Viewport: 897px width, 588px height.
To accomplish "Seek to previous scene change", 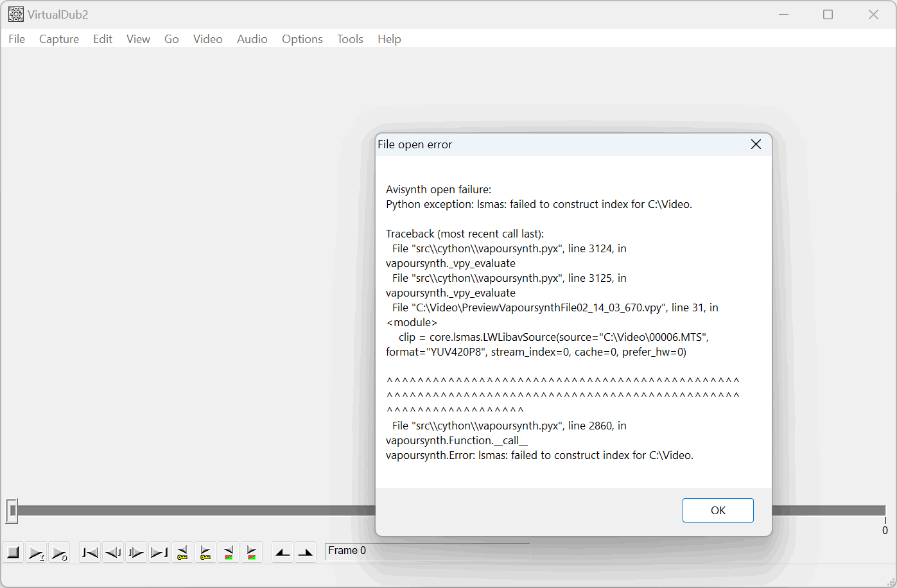I will pos(229,552).
